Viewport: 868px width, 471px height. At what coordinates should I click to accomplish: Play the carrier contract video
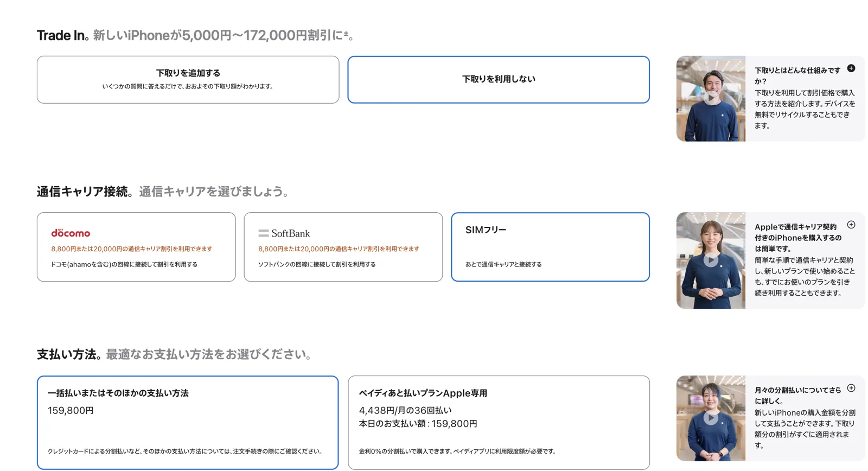[x=711, y=260]
